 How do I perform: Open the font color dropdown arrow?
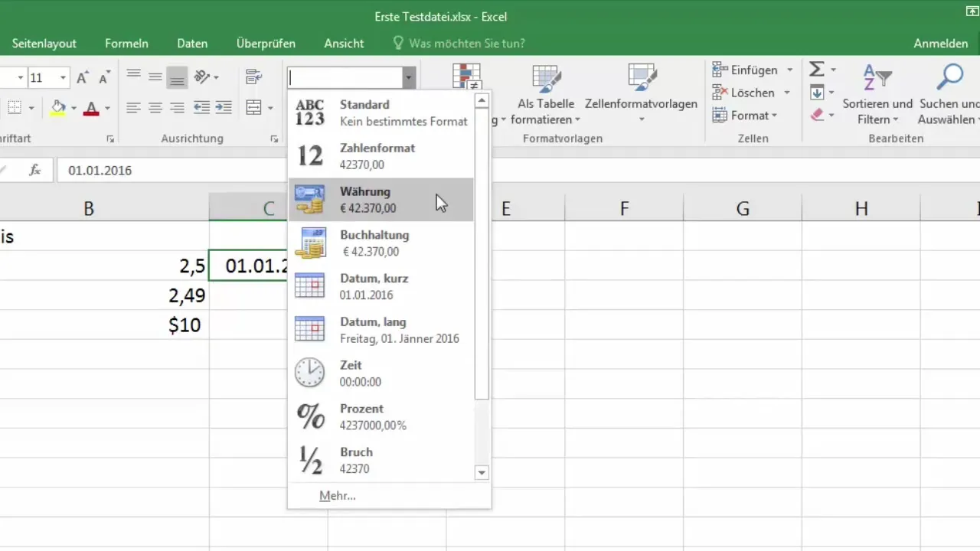[108, 109]
